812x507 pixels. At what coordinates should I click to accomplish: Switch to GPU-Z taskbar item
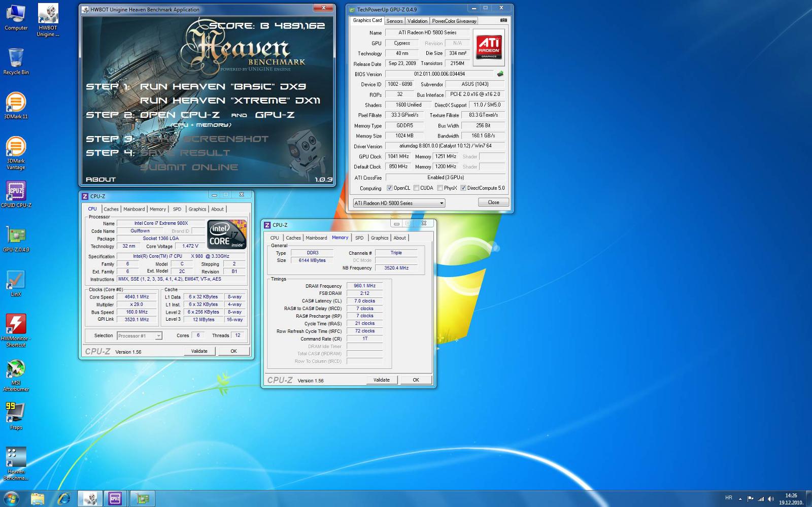point(142,499)
